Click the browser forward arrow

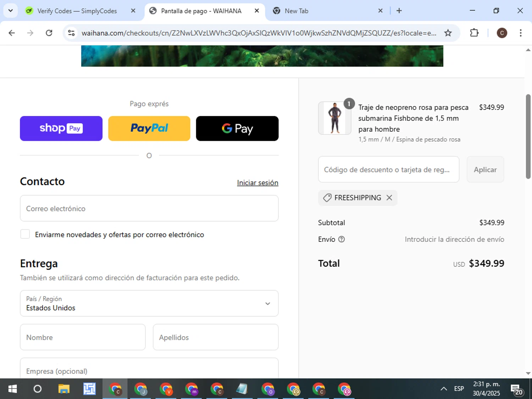(30, 33)
